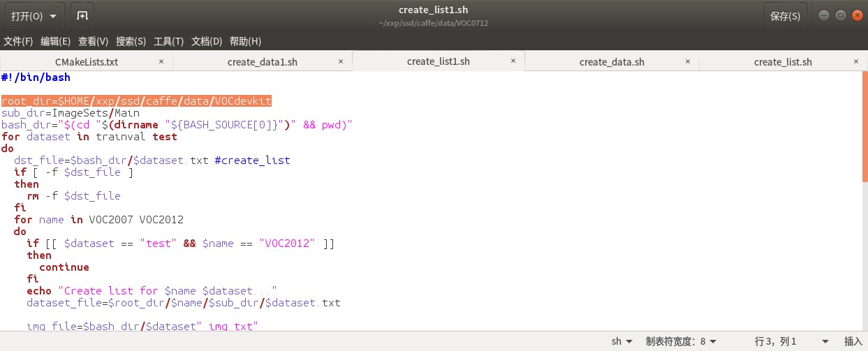
Task: Click the #create_list comment
Action: pos(252,160)
